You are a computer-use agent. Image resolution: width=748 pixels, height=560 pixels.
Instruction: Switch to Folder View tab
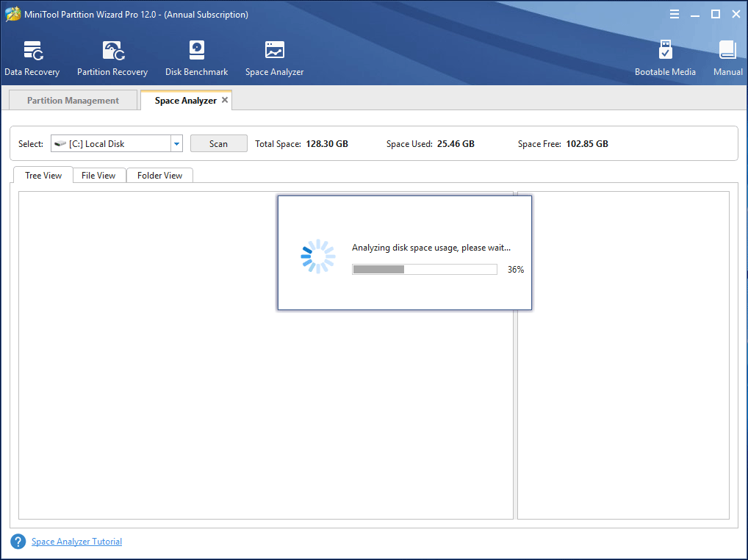point(159,175)
